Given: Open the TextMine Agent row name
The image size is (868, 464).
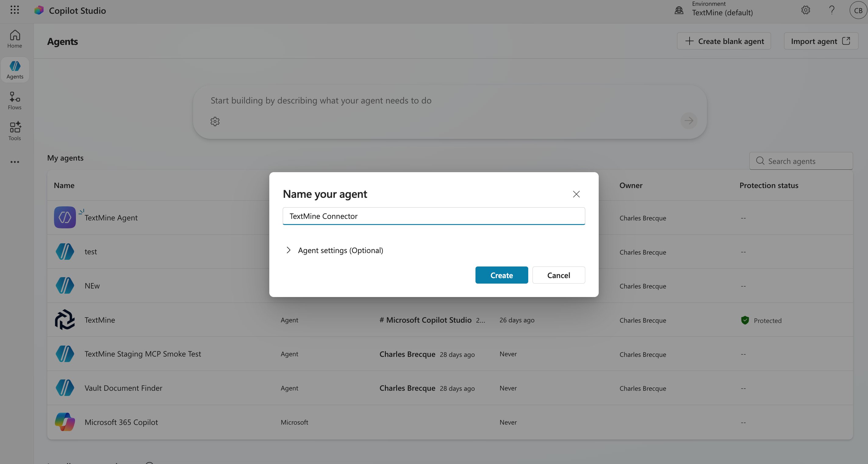Looking at the screenshot, I should [x=111, y=218].
